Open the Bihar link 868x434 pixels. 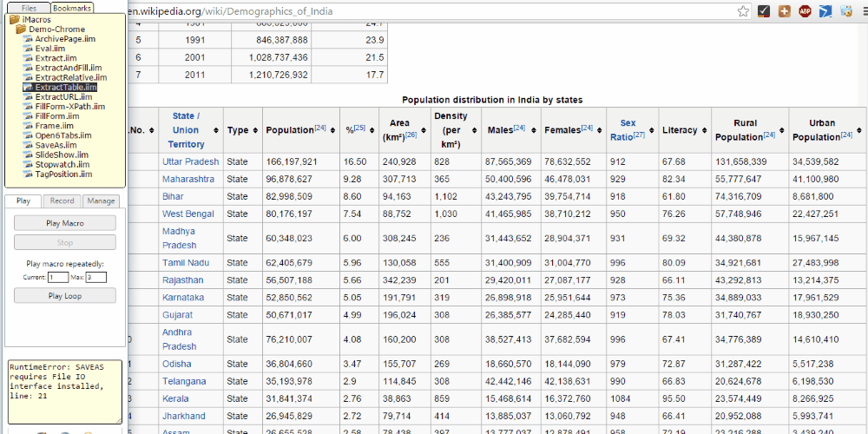point(174,196)
